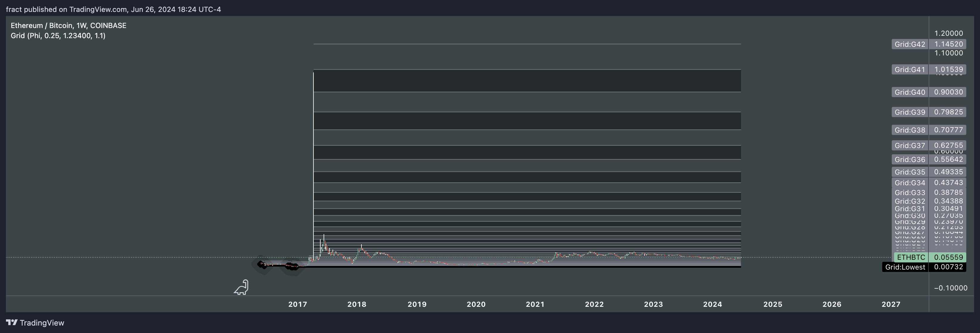The height and width of the screenshot is (333, 980).
Task: Click the 1.14520 grid value
Action: click(948, 44)
